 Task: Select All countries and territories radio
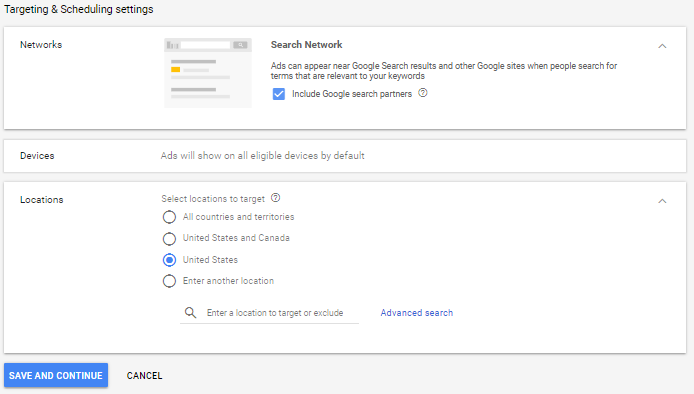169,217
